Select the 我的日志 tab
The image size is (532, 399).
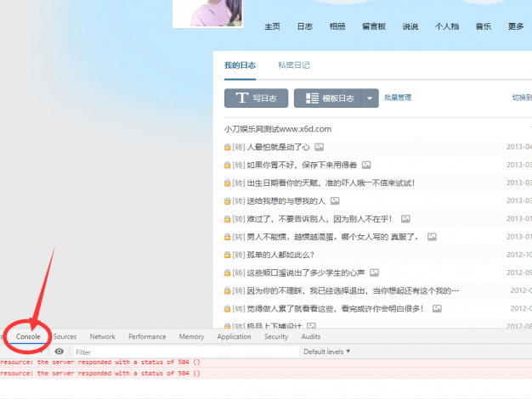click(x=240, y=65)
